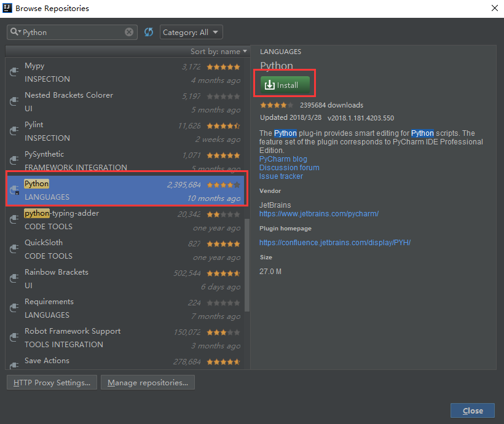The width and height of the screenshot is (504, 424).
Task: Select the QuickSloth plugin row
Action: point(125,249)
